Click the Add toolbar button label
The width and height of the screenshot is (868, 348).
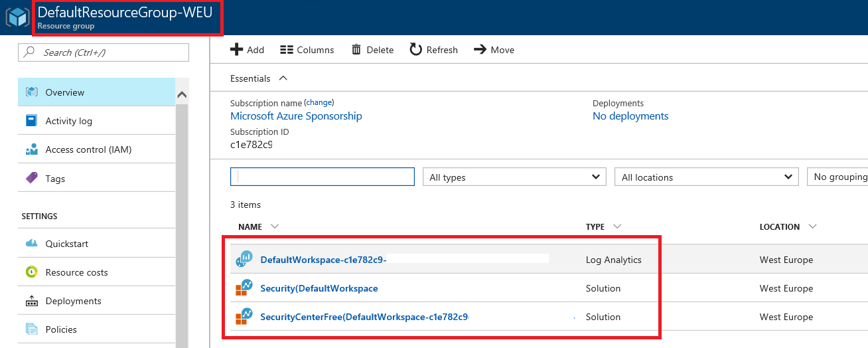(x=255, y=50)
